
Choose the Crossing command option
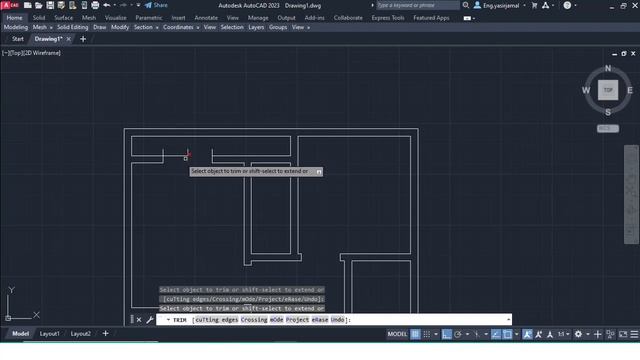pos(254,320)
